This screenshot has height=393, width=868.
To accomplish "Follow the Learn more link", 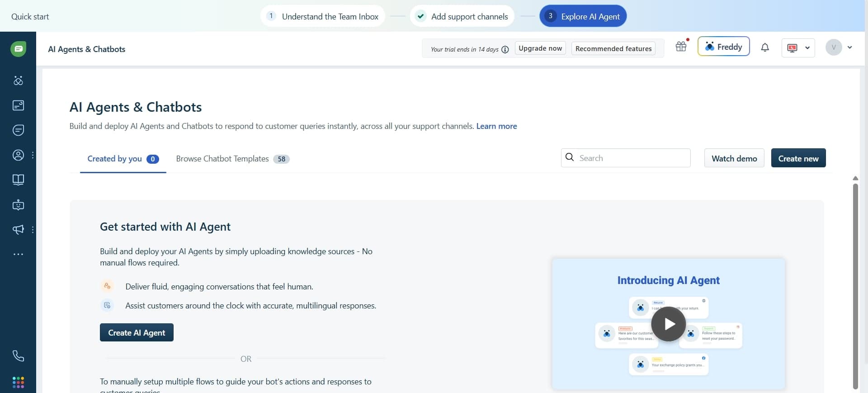I will pyautogui.click(x=496, y=126).
